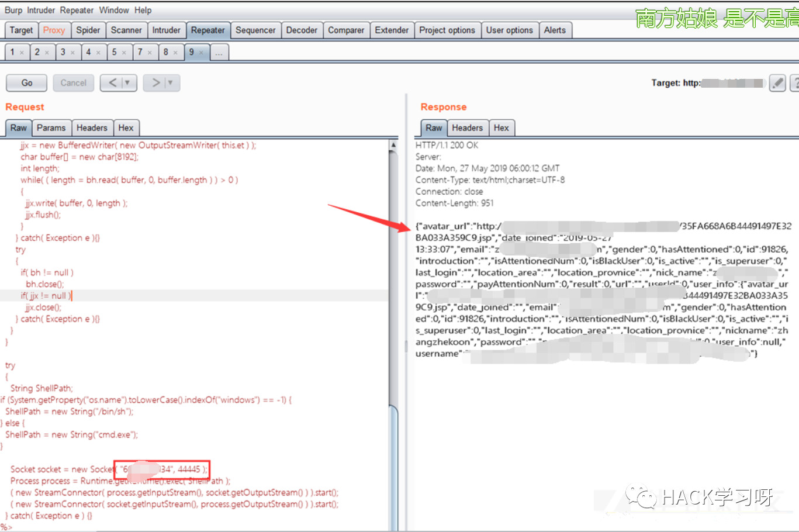This screenshot has width=799, height=532.
Task: Open the Window menu
Action: point(114,10)
